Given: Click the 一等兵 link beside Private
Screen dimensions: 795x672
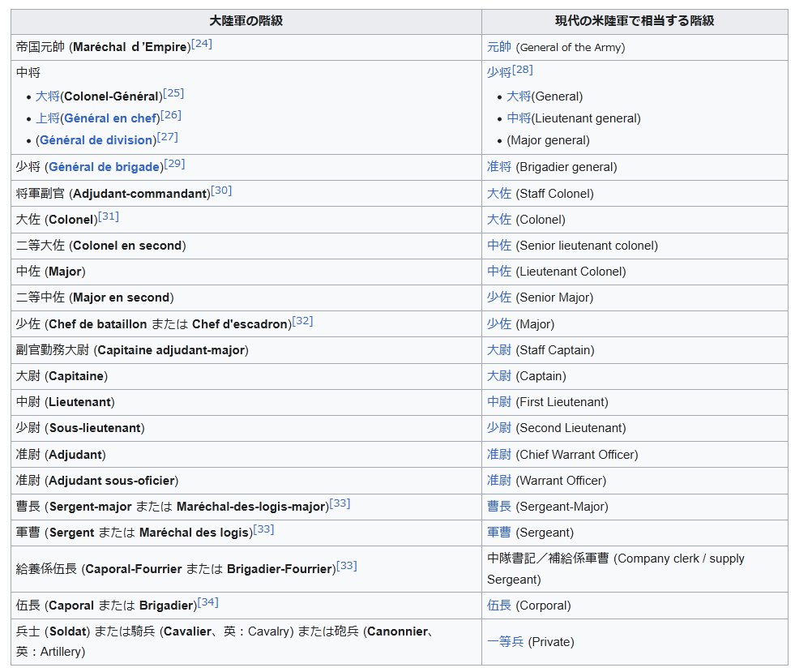Looking at the screenshot, I should [505, 642].
